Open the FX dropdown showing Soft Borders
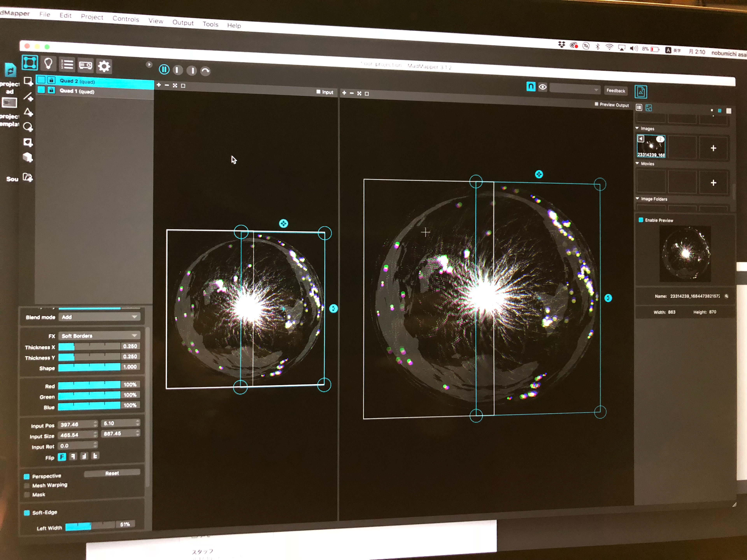Viewport: 747px width, 560px height. [99, 336]
